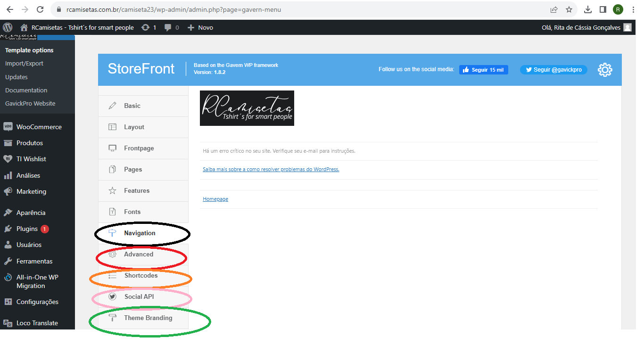Bookmark this page with the star icon
Viewport: 644px width, 362px height.
click(x=569, y=9)
